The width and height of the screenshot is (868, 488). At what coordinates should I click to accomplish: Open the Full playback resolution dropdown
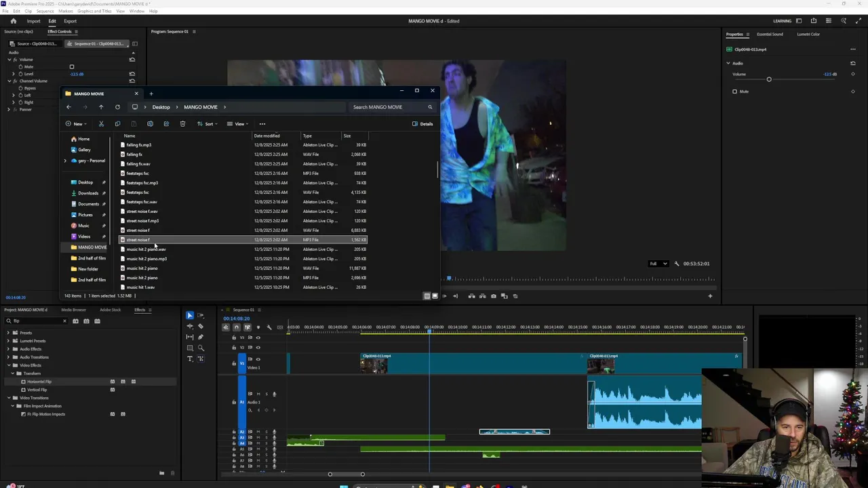[658, 264]
